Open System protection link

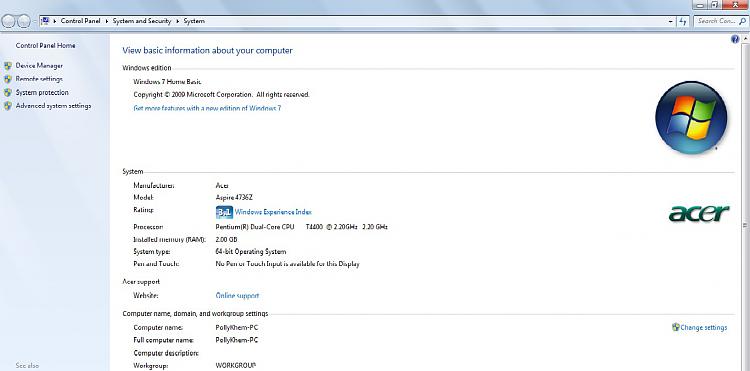pos(42,92)
